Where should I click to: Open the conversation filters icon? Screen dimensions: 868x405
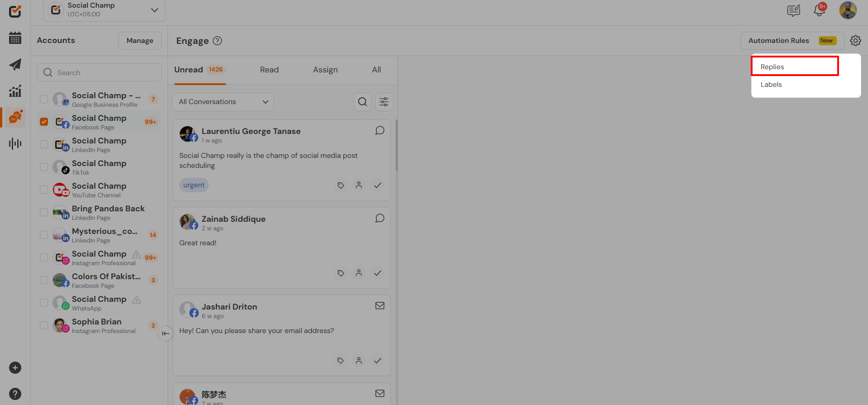coord(384,102)
